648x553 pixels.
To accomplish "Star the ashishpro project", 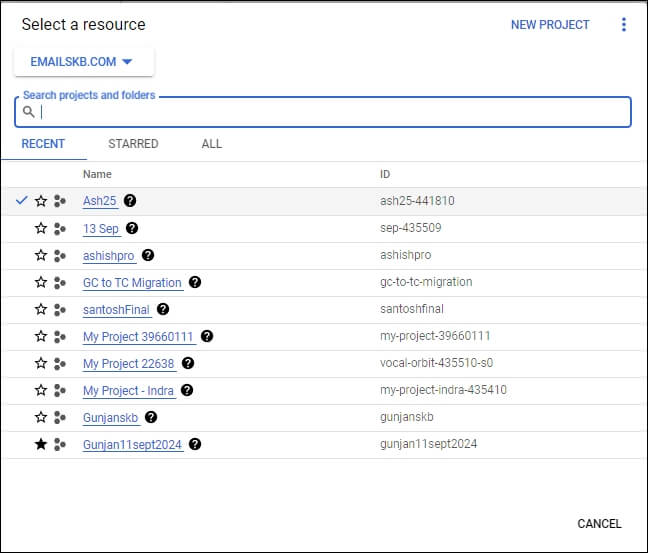I will tap(40, 255).
